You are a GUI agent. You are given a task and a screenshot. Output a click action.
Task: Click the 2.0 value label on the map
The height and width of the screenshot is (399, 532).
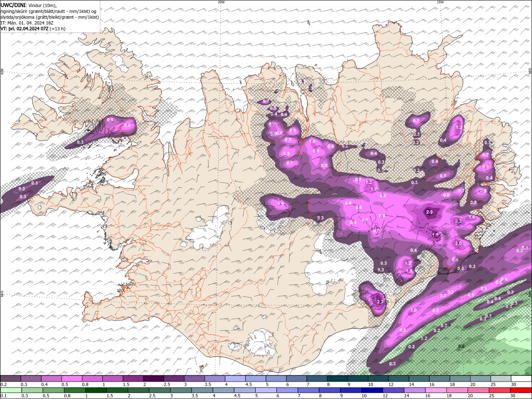458,244
